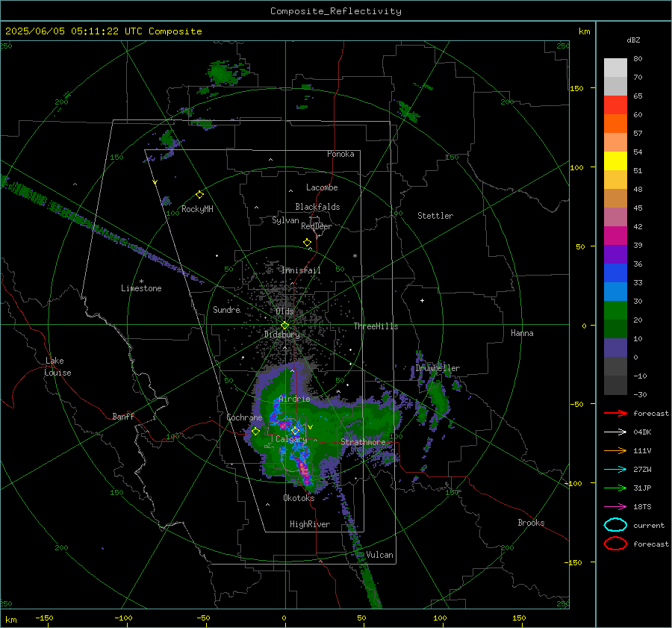The width and height of the screenshot is (672, 628).
Task: Click the Blackfalds city label
Action: [317, 207]
